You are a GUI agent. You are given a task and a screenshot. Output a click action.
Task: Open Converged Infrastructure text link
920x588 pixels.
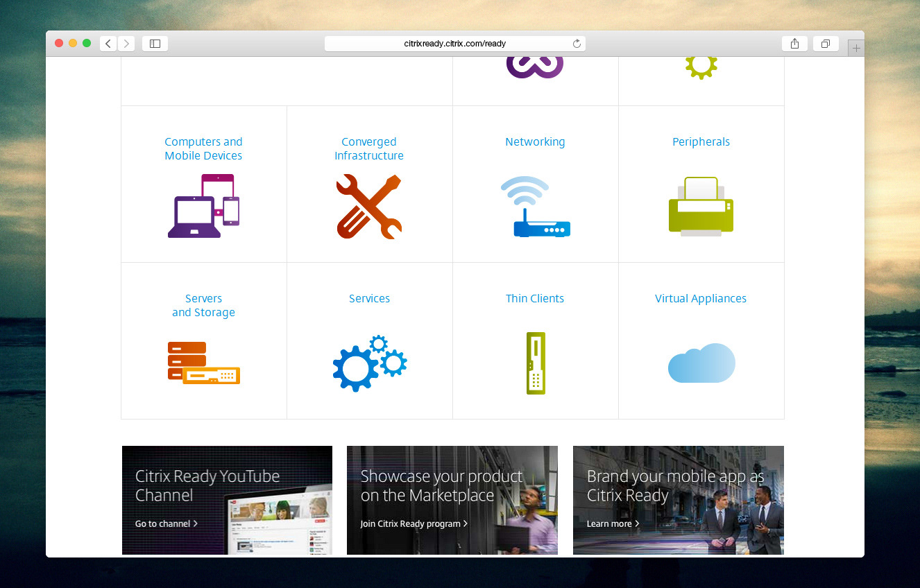pyautogui.click(x=369, y=148)
